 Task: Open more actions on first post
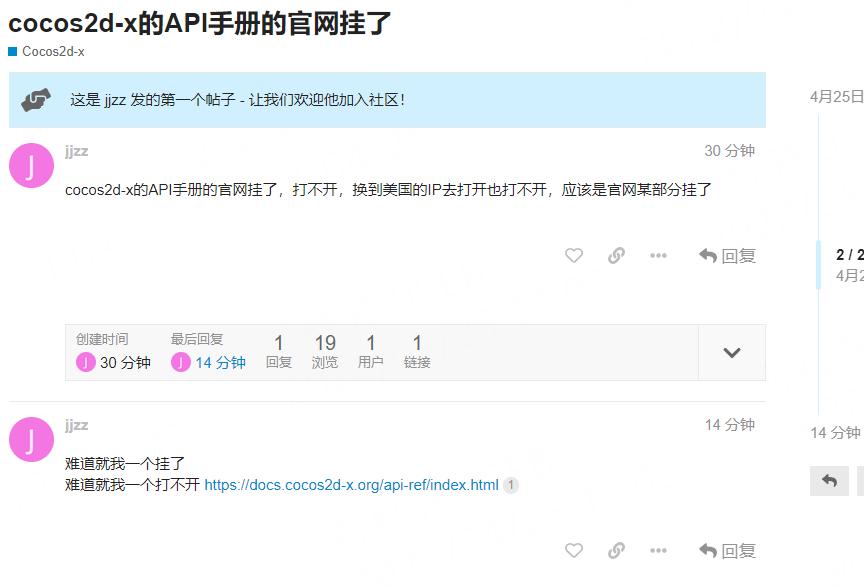[658, 256]
